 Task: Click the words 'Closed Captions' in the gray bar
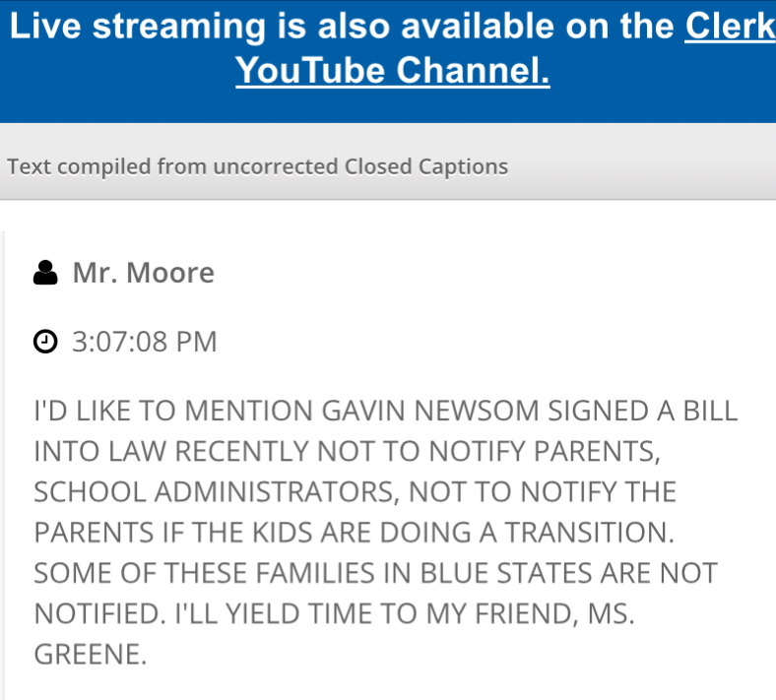425,166
